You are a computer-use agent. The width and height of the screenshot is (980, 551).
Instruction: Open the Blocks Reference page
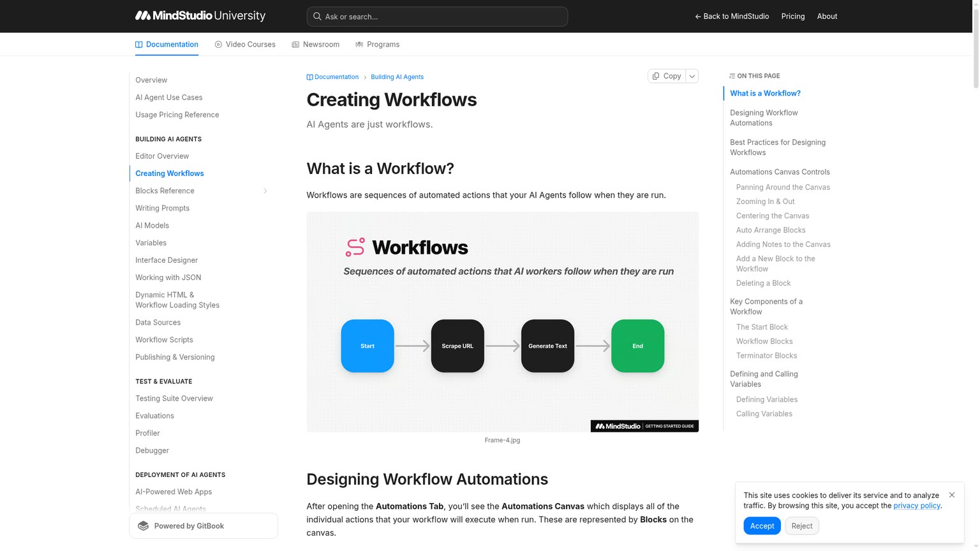pos(165,191)
